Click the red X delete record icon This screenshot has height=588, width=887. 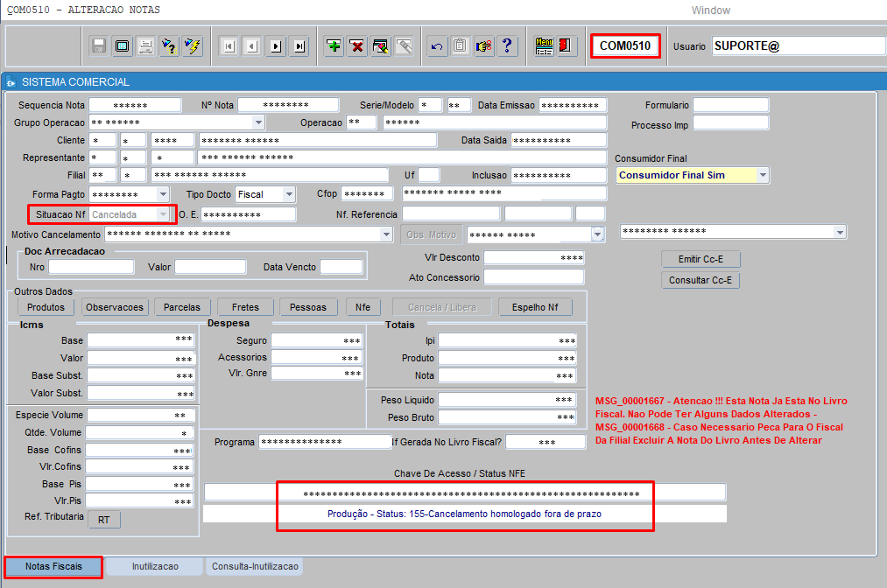coord(357,46)
